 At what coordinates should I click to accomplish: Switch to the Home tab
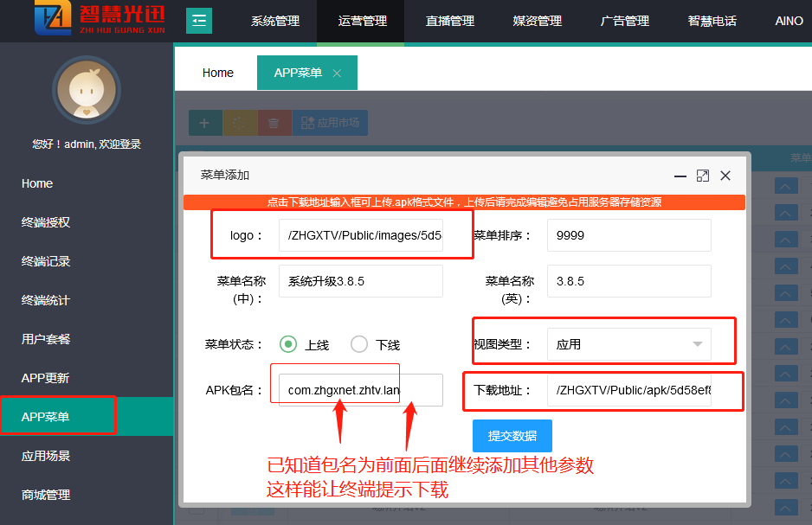tap(218, 74)
